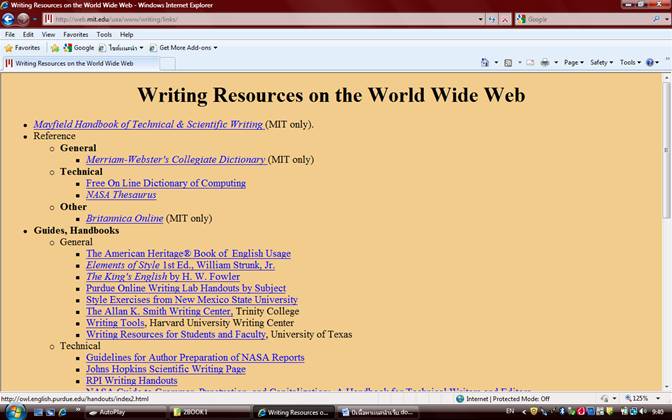The height and width of the screenshot is (420, 672).
Task: Open the Writing Tools link
Action: (115, 323)
